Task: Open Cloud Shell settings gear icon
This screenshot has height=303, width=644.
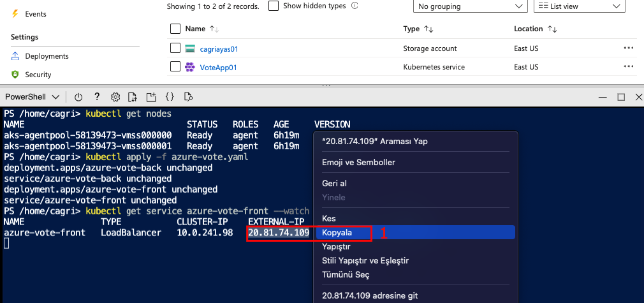Action: tap(115, 97)
